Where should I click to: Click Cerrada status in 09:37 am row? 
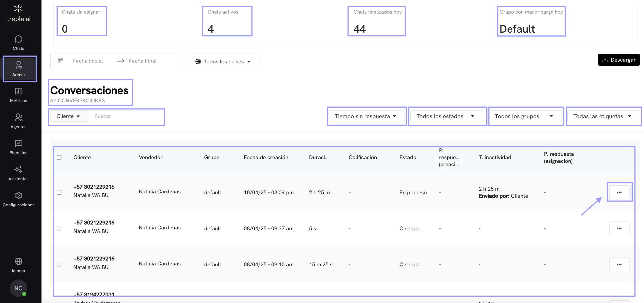tap(409, 228)
